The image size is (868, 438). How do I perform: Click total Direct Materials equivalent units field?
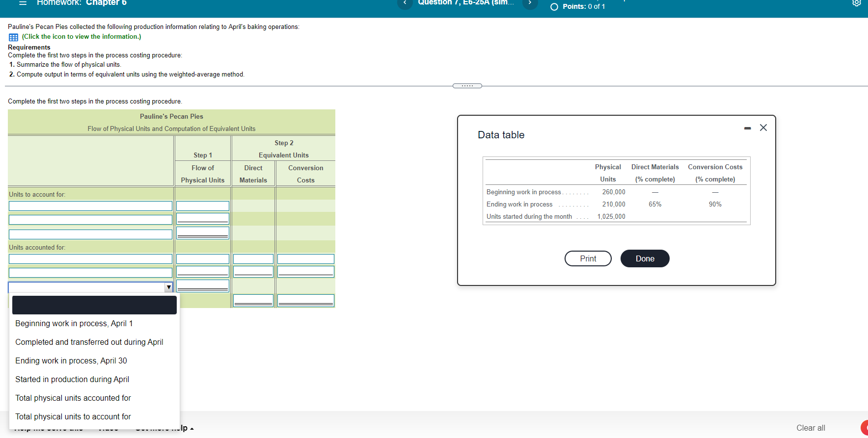(253, 301)
